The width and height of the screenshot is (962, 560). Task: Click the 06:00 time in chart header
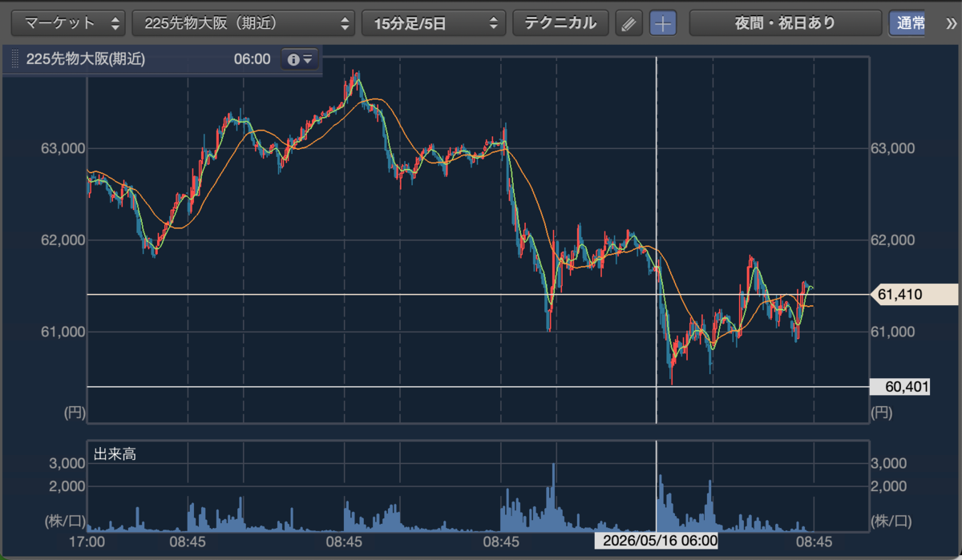pos(252,59)
